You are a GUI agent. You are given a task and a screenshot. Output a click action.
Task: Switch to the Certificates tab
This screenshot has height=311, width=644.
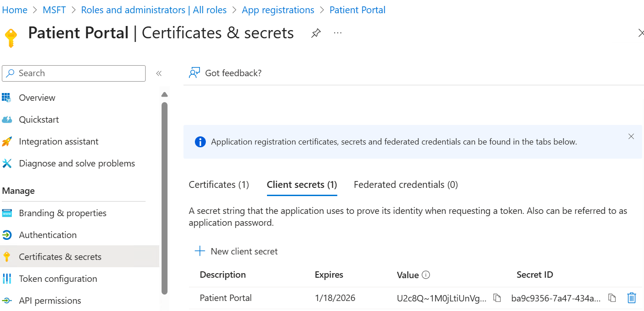click(x=219, y=185)
